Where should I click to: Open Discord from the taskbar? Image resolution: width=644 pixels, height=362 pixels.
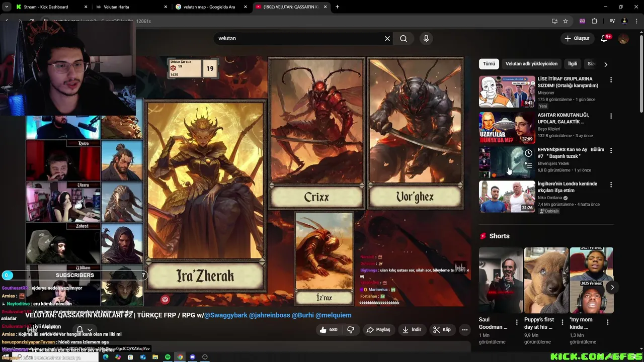coord(192,357)
